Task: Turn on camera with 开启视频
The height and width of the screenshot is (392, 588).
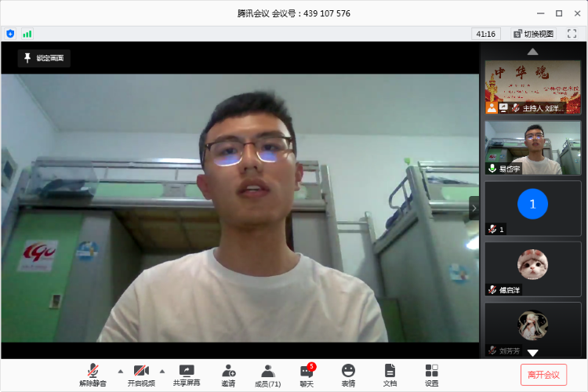Action: tap(141, 374)
